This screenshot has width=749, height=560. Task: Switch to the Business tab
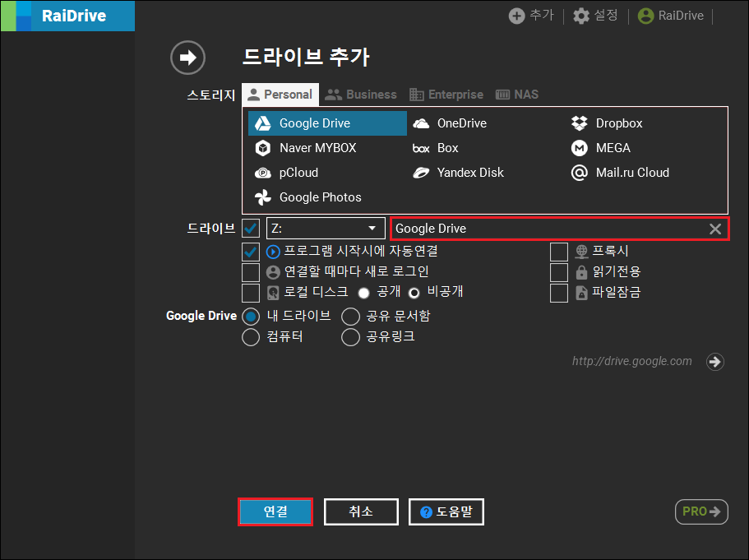click(361, 95)
